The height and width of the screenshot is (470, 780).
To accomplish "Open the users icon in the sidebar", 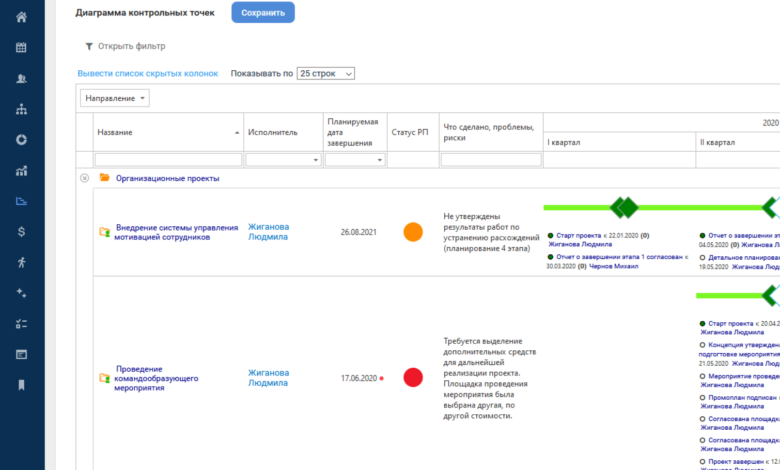I will coord(21,78).
